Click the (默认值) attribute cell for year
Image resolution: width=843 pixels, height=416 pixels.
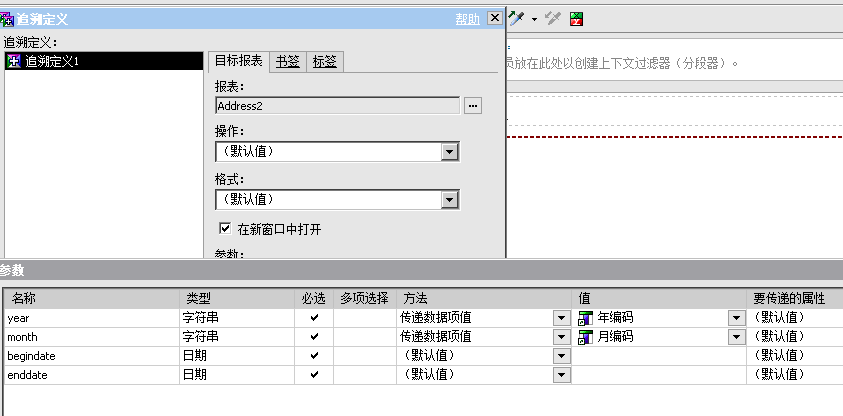click(x=795, y=318)
